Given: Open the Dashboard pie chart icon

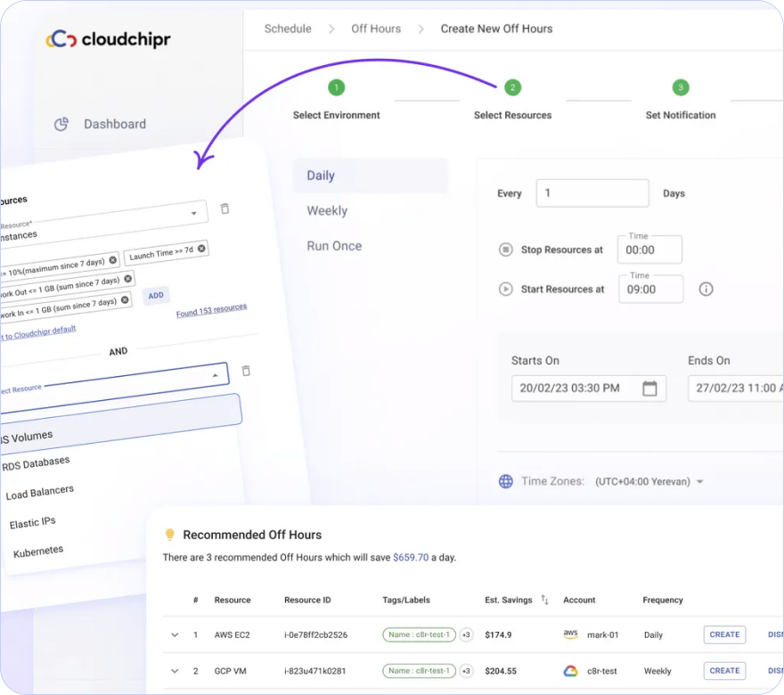Looking at the screenshot, I should [x=61, y=124].
